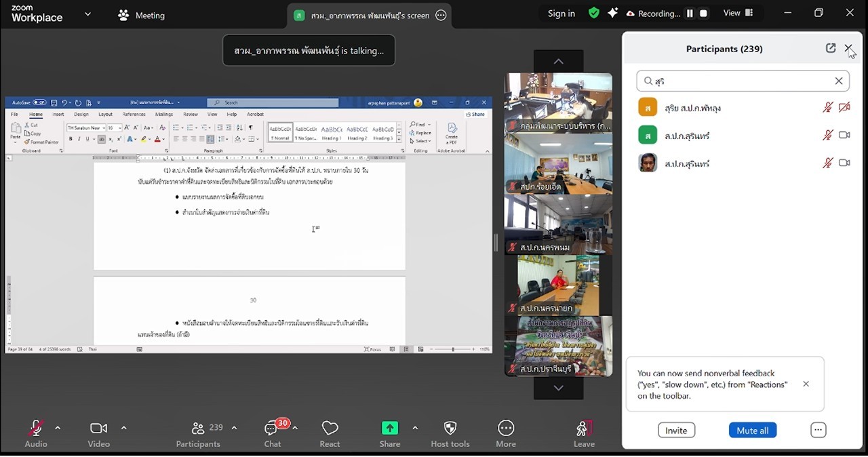
Task: Open the Zoom Workplace dropdown chevron
Action: click(87, 14)
